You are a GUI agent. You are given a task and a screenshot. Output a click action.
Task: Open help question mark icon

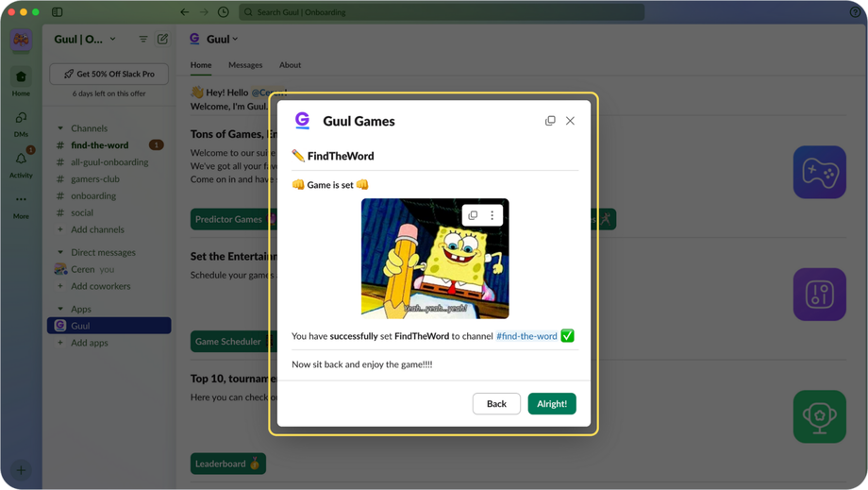coord(855,12)
